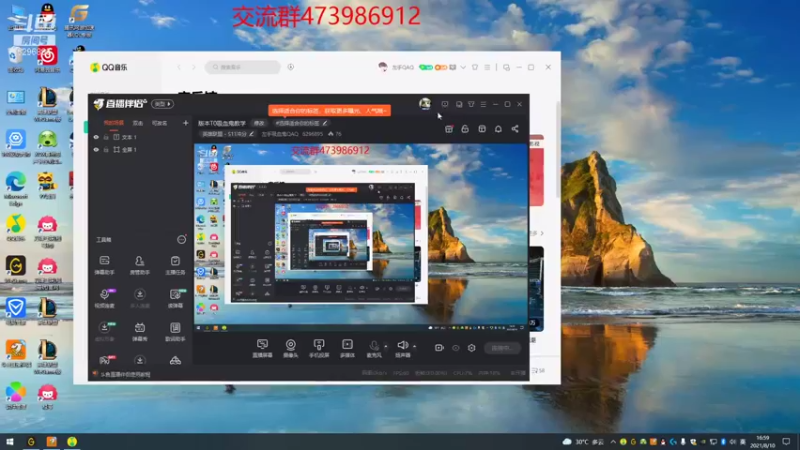Open the Windows Start menu
Image resolution: width=800 pixels, height=450 pixels.
[10, 441]
